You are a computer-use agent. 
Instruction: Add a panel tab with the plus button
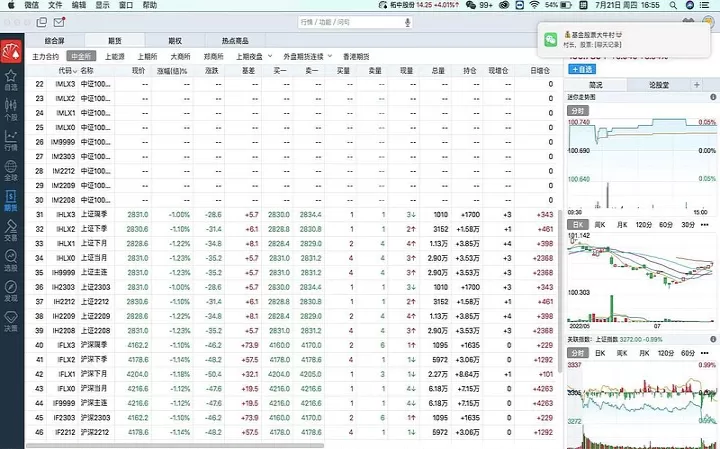tap(697, 84)
